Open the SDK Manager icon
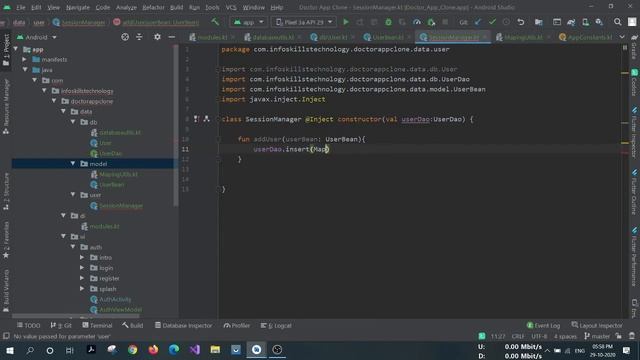The width and height of the screenshot is (640, 360). coord(599,22)
